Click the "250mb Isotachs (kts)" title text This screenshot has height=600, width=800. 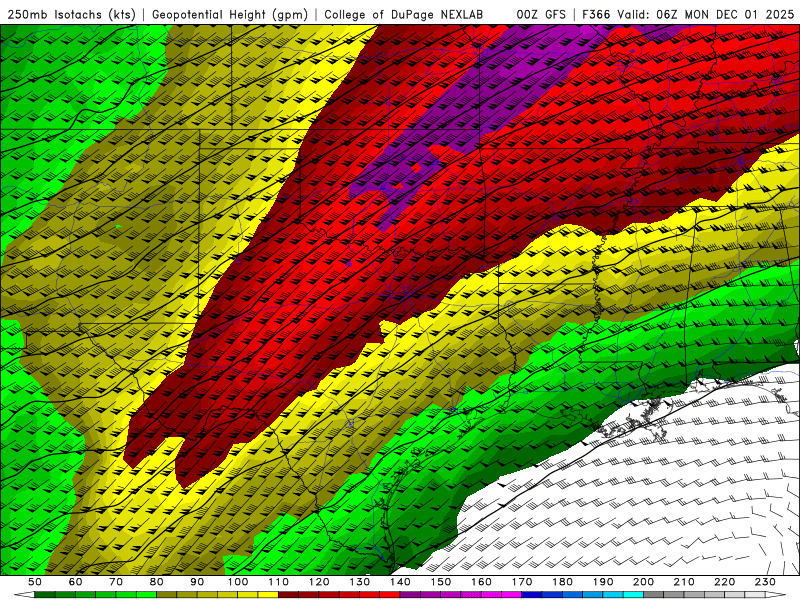71,14
